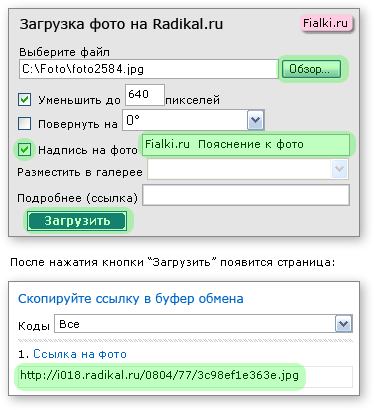Image resolution: width=374 pixels, height=410 pixels.
Task: Click the radikal.ru image URL field
Action: point(185,377)
